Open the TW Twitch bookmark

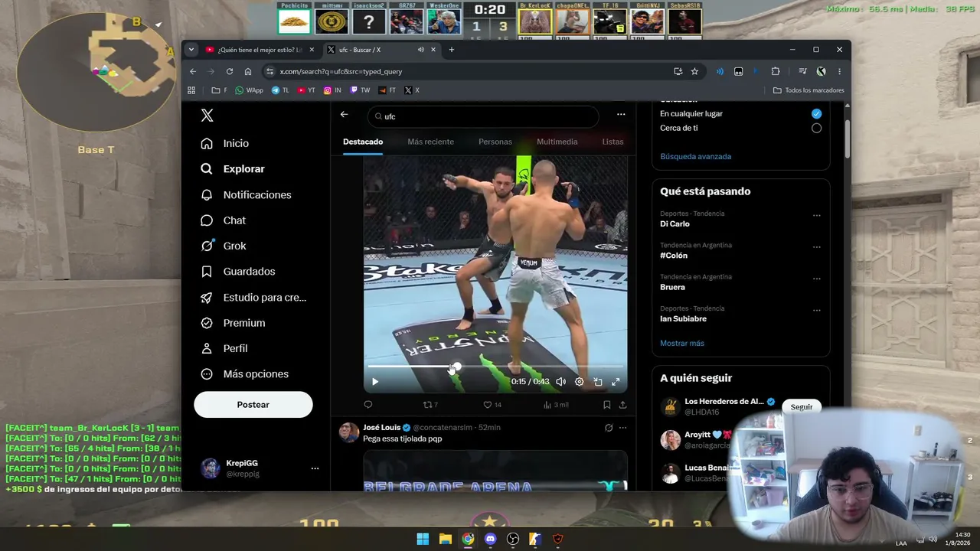[x=360, y=90]
